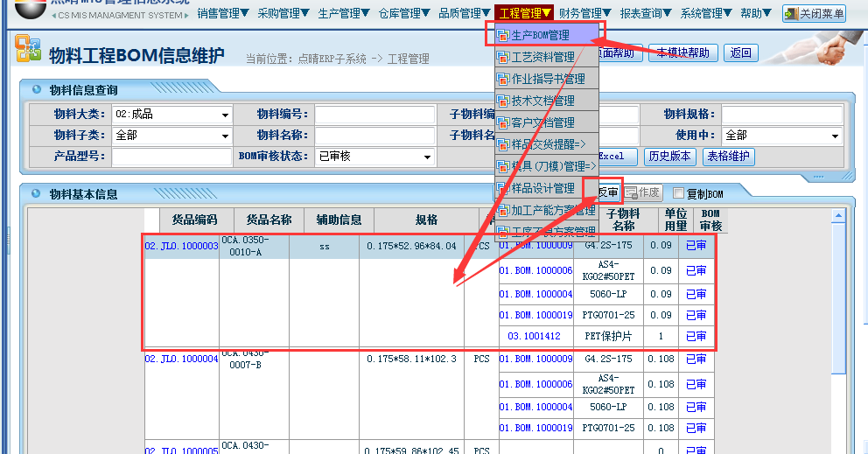Click the 技术文档管理 menu item icon
This screenshot has height=454, width=868.
[x=502, y=101]
